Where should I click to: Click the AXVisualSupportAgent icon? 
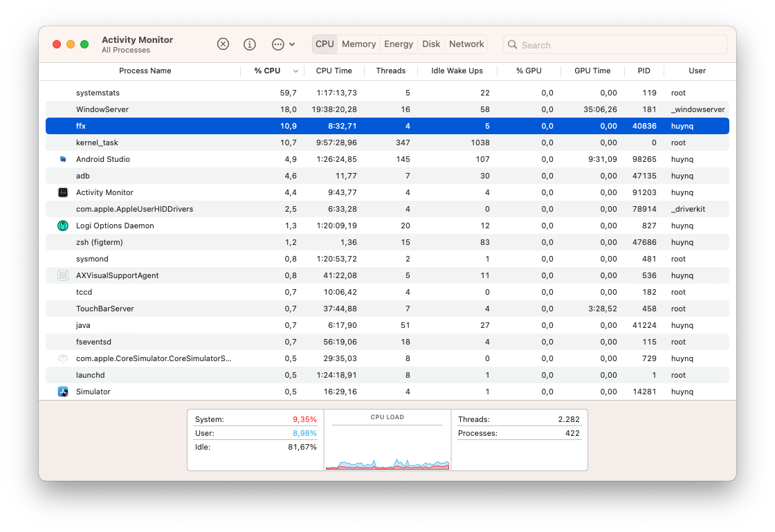pos(62,275)
